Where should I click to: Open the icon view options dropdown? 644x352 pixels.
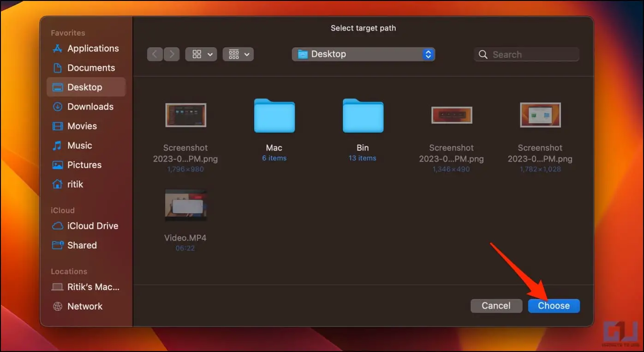pos(201,55)
